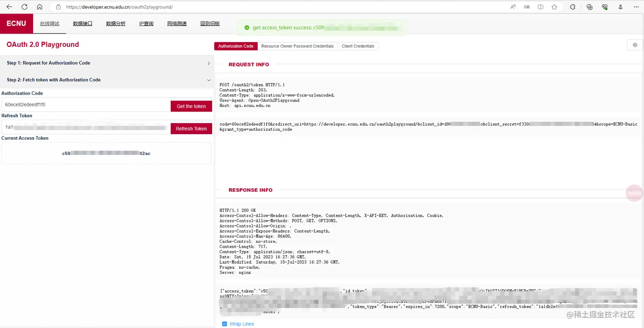This screenshot has width=644, height=328.
Task: Click the ECNU logo
Action: 16,23
